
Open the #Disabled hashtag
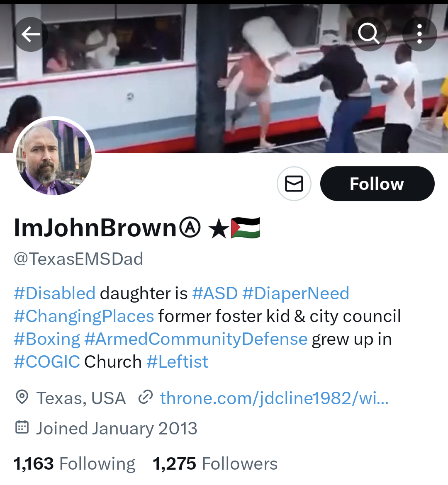pyautogui.click(x=54, y=293)
